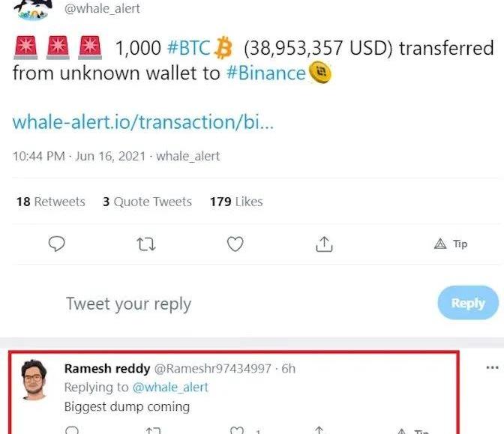Open the @whale_alert handle at top
Screen dimensions: 504x434
(x=102, y=9)
